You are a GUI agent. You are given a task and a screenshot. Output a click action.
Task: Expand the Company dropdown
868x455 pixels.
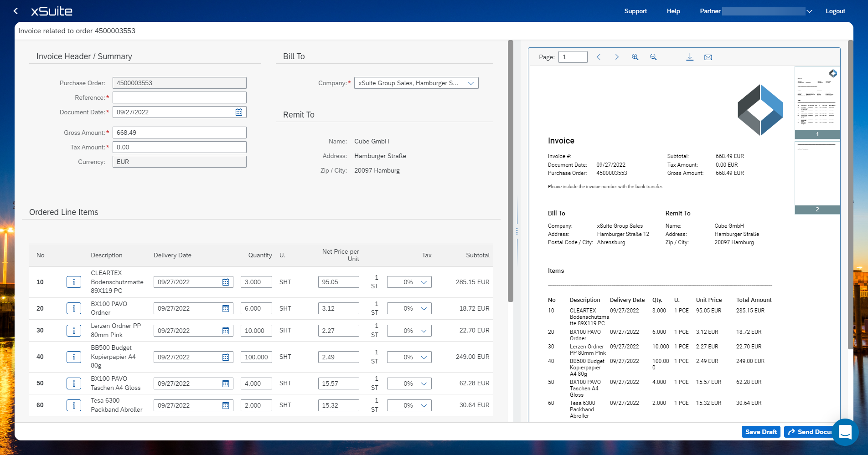(x=470, y=83)
